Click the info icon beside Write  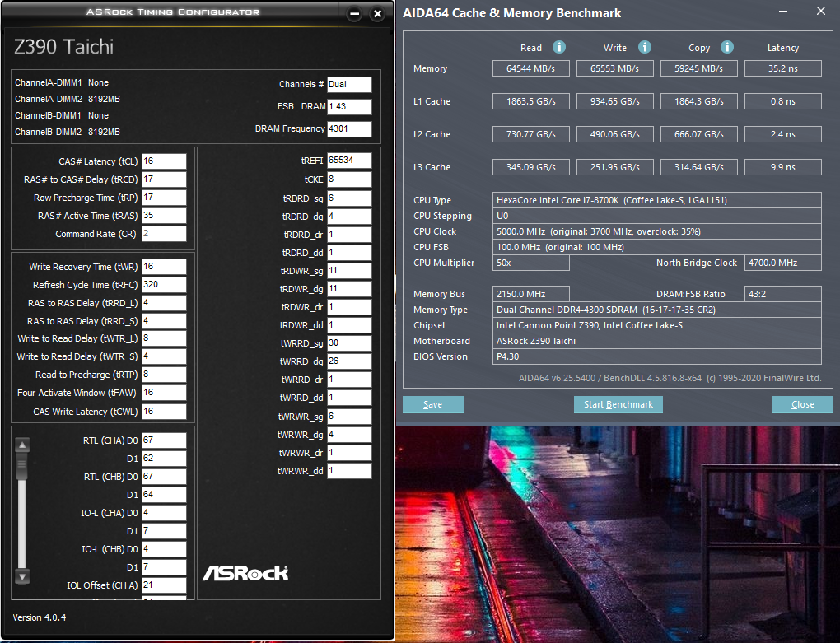tap(645, 48)
